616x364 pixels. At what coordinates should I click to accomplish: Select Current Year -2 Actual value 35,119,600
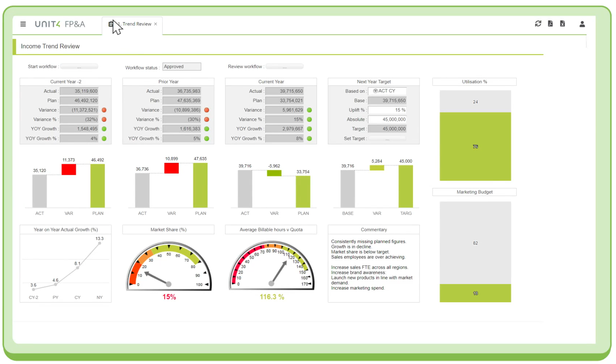(x=79, y=91)
